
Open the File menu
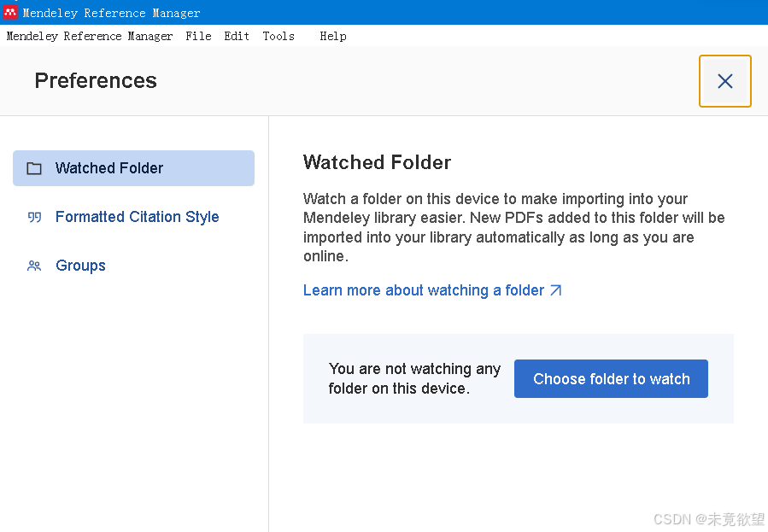point(198,36)
